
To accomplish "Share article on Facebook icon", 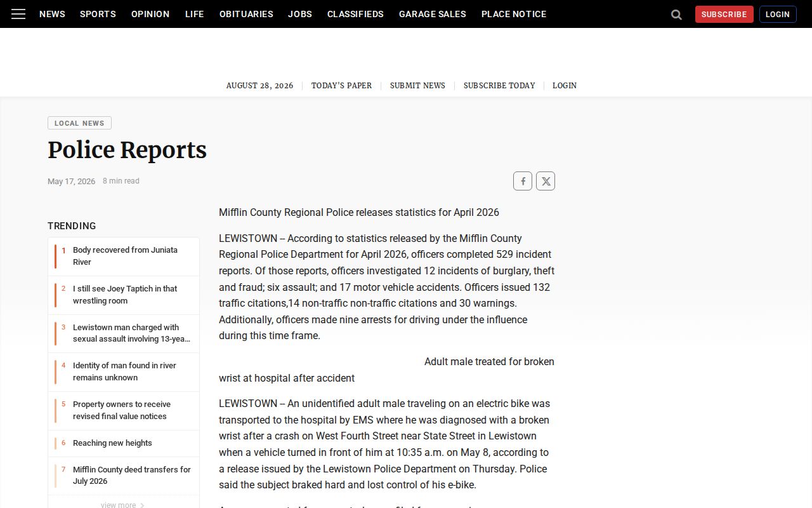I will tap(523, 181).
